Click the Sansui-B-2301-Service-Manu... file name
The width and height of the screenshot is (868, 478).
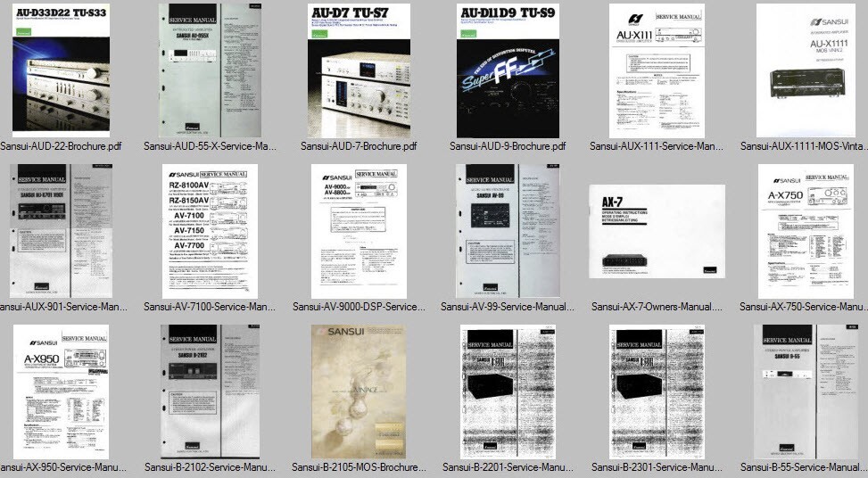point(657,467)
